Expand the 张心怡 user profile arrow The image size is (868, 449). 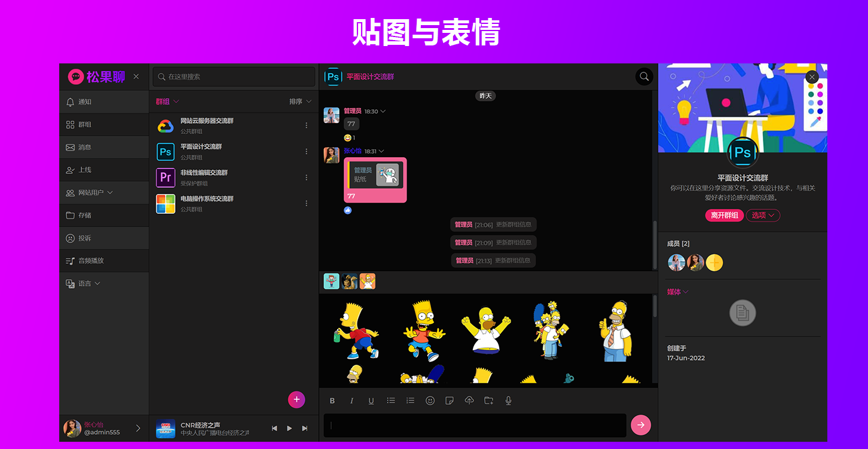click(138, 428)
